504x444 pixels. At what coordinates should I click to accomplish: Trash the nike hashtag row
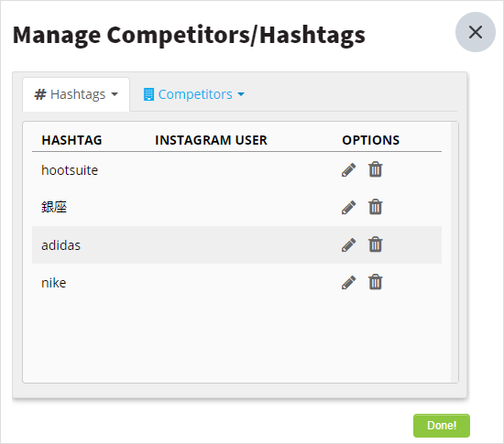coord(375,282)
